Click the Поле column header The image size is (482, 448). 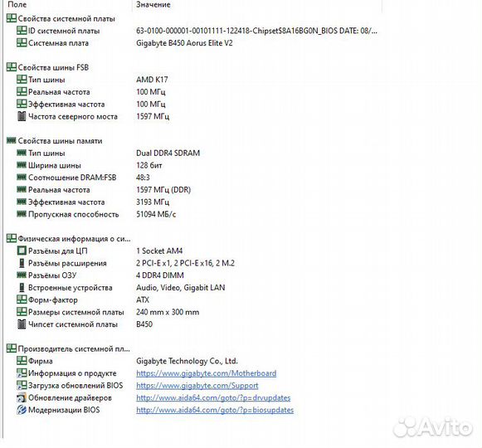point(17,5)
